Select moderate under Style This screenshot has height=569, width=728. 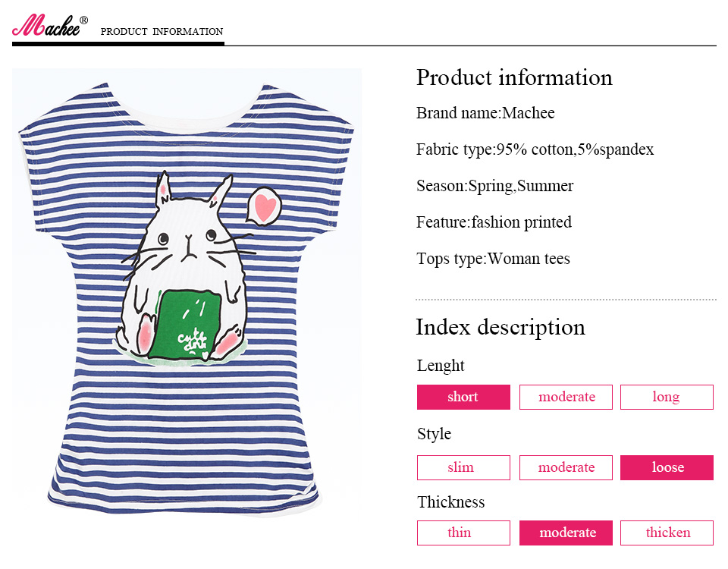click(x=566, y=467)
